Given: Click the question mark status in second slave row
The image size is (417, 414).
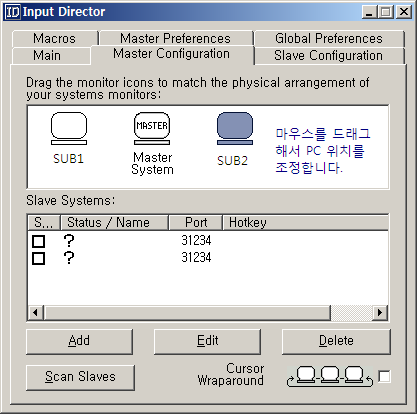Looking at the screenshot, I should (69, 258).
